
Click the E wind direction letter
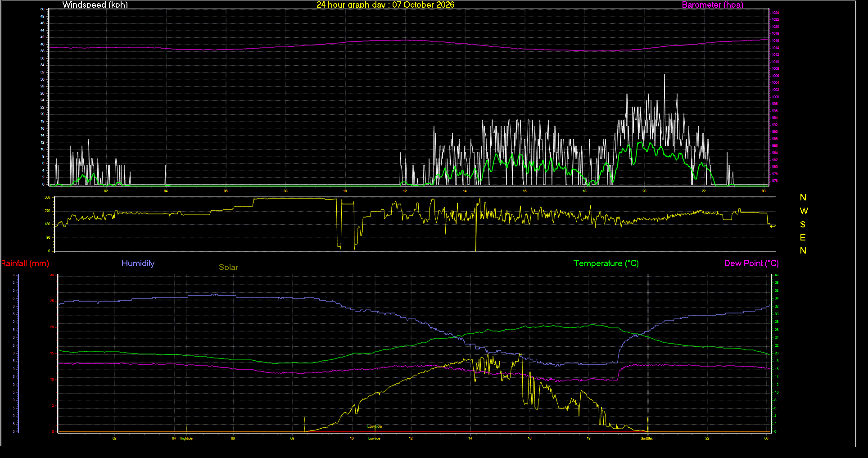[803, 237]
